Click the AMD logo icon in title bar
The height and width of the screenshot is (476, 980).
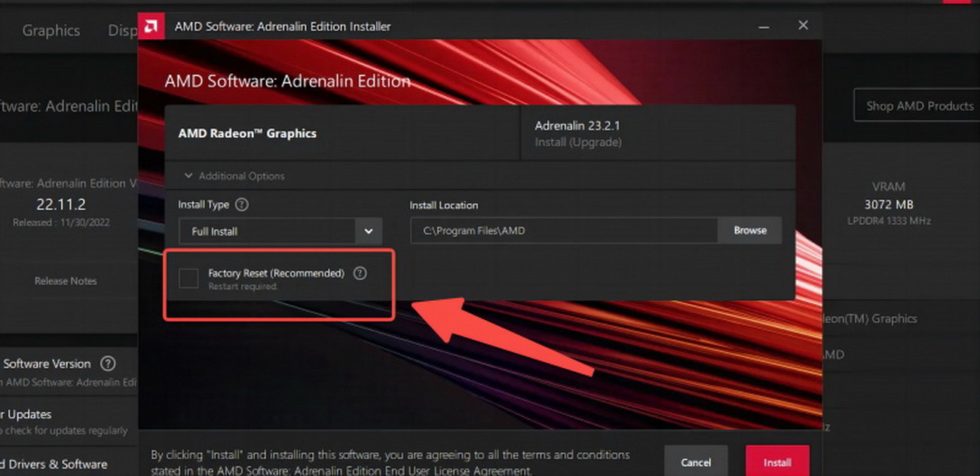pyautogui.click(x=149, y=26)
